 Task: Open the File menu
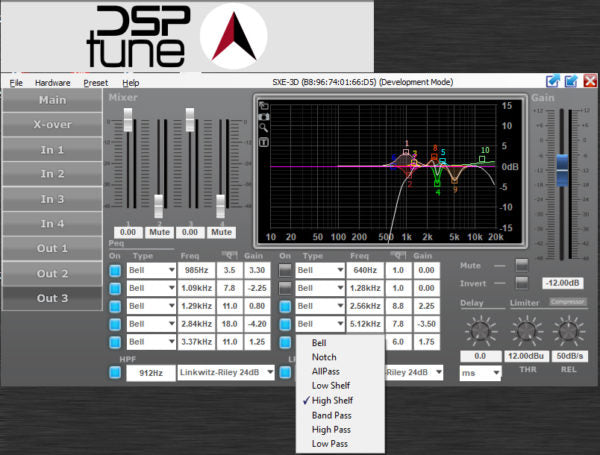[16, 83]
